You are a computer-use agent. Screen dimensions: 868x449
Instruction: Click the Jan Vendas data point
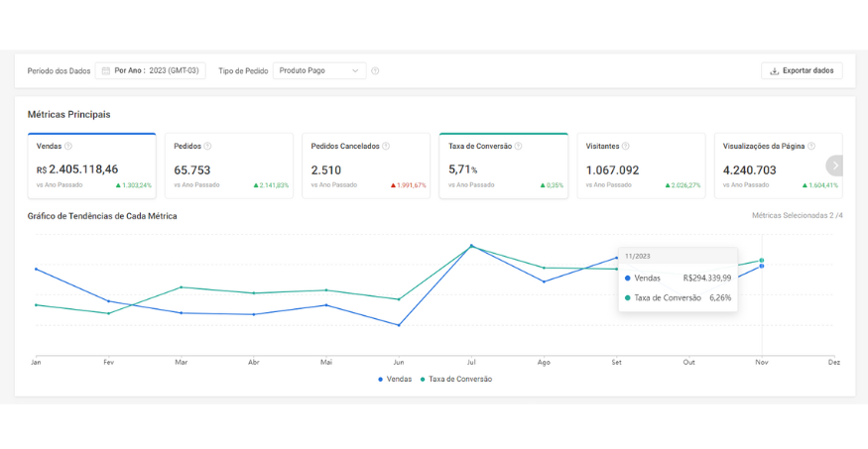pos(36,270)
